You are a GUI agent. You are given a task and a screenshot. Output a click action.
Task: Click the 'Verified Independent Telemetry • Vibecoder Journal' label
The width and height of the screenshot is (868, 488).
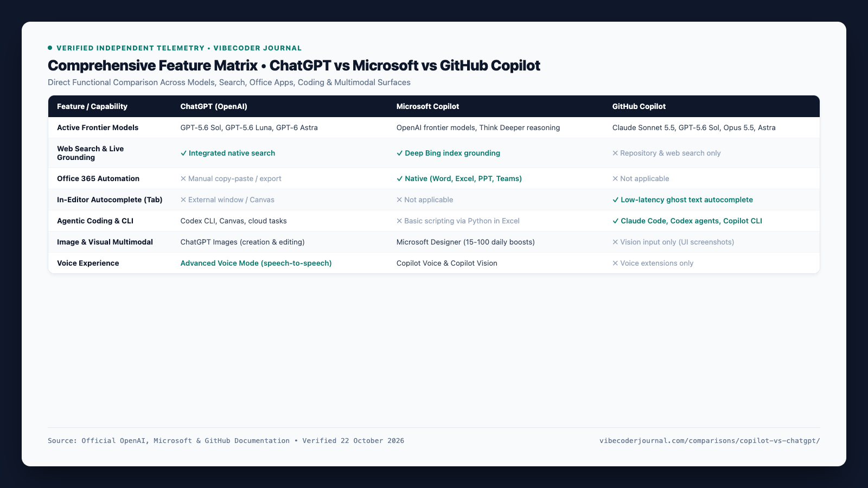point(175,48)
